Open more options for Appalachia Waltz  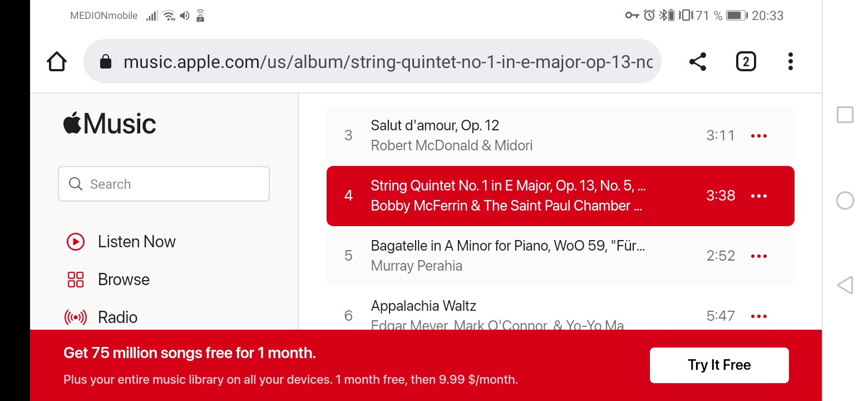(x=759, y=316)
